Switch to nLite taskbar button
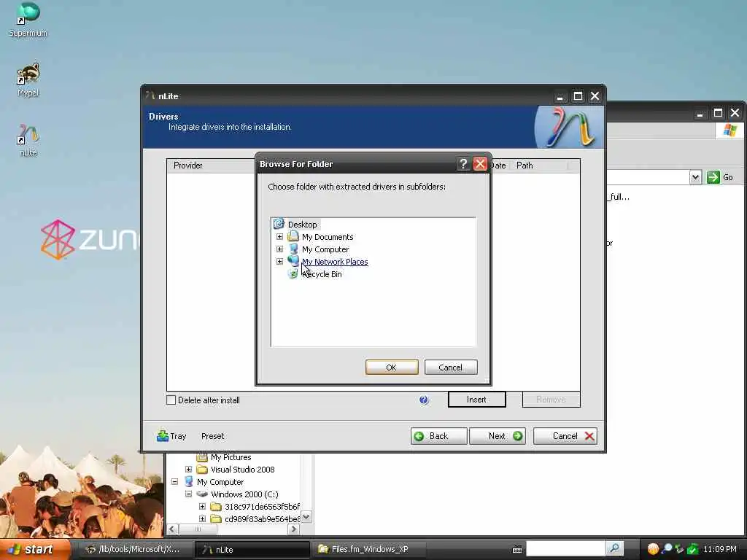 [252, 549]
